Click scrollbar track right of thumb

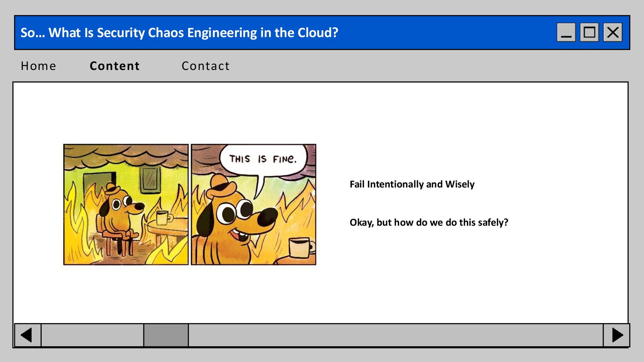click(x=396, y=335)
